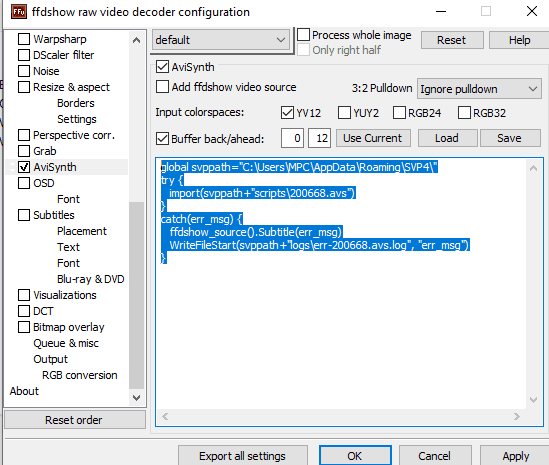This screenshot has width=549, height=465.
Task: Open the 3:2 Pulldown dropdown
Action: click(479, 89)
